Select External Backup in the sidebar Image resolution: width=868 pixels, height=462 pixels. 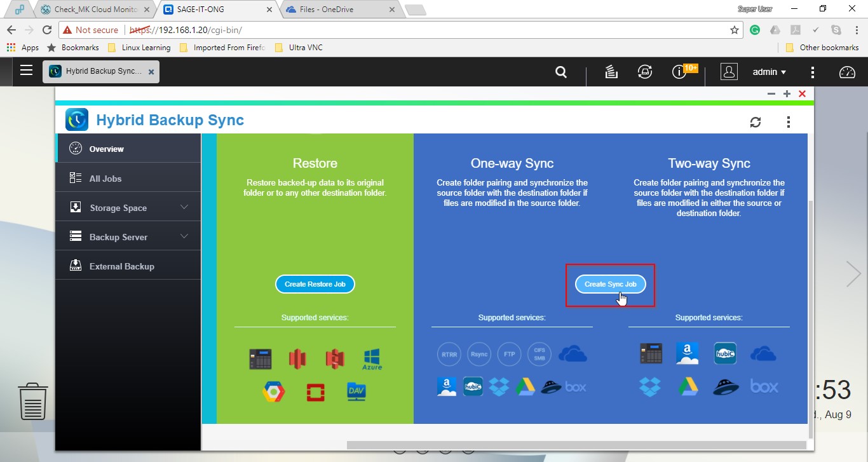[x=121, y=266]
